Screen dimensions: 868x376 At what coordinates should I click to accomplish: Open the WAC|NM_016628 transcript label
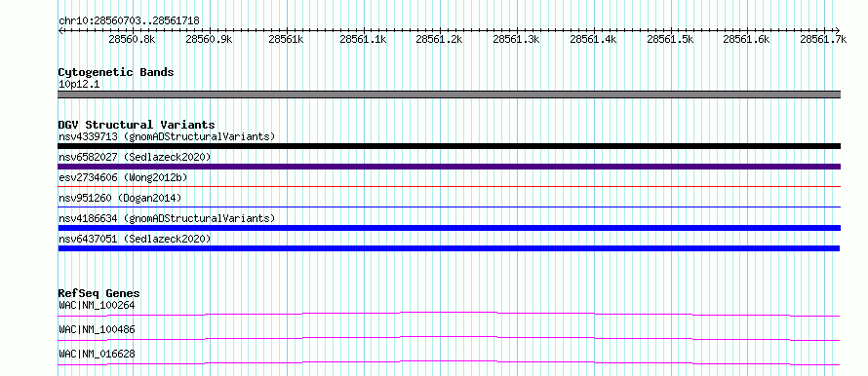(97, 354)
